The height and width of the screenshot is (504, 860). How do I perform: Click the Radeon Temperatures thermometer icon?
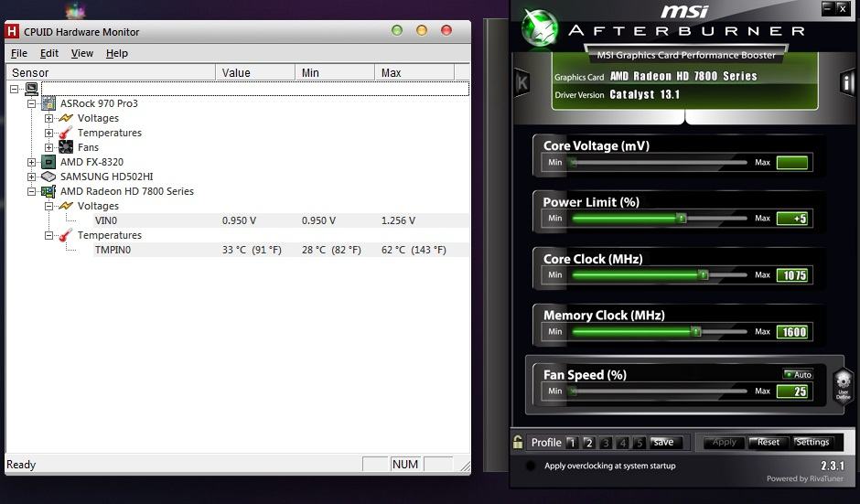tap(66, 235)
